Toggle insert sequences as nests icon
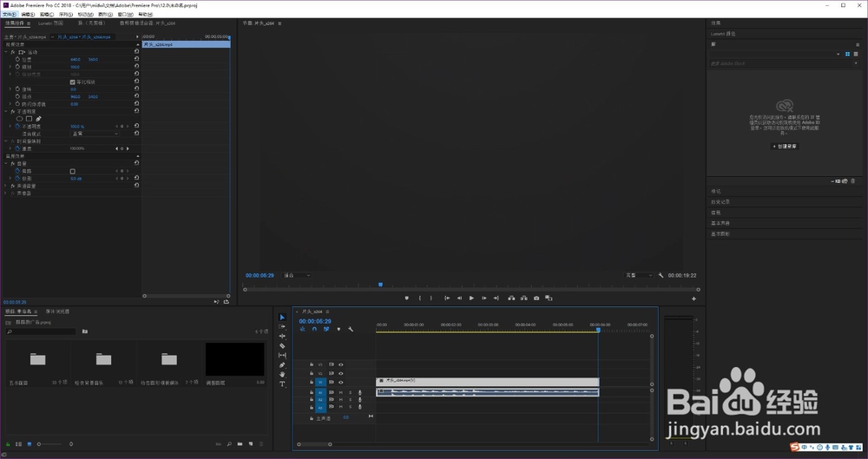 (x=303, y=329)
